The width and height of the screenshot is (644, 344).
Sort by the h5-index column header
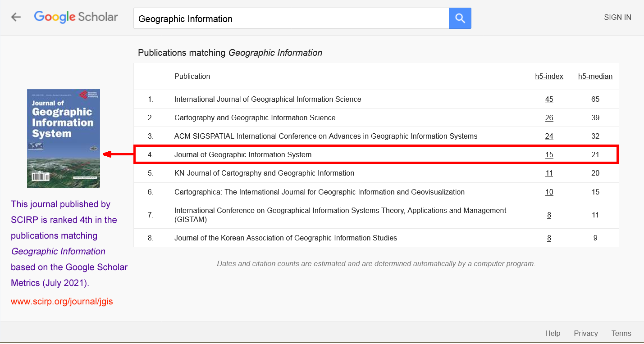click(549, 77)
